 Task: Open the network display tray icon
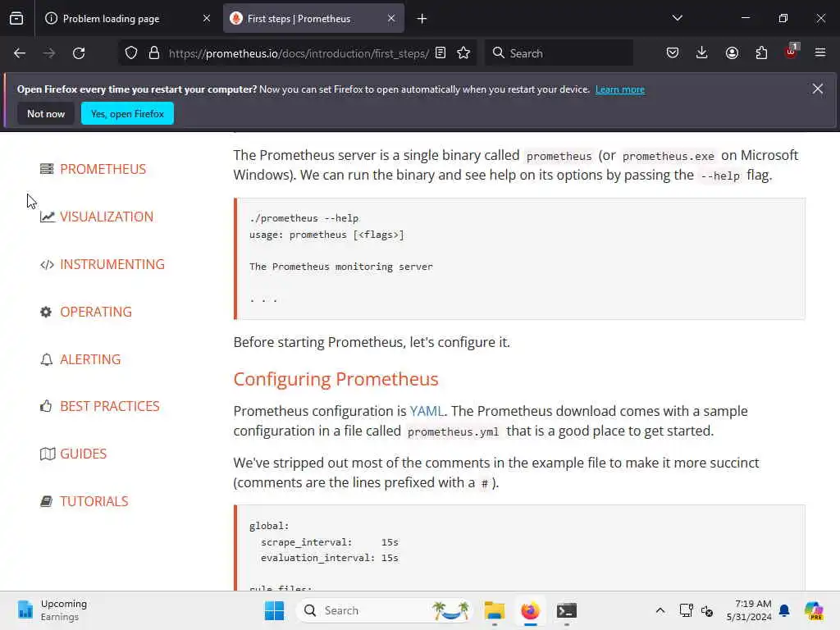tap(687, 610)
